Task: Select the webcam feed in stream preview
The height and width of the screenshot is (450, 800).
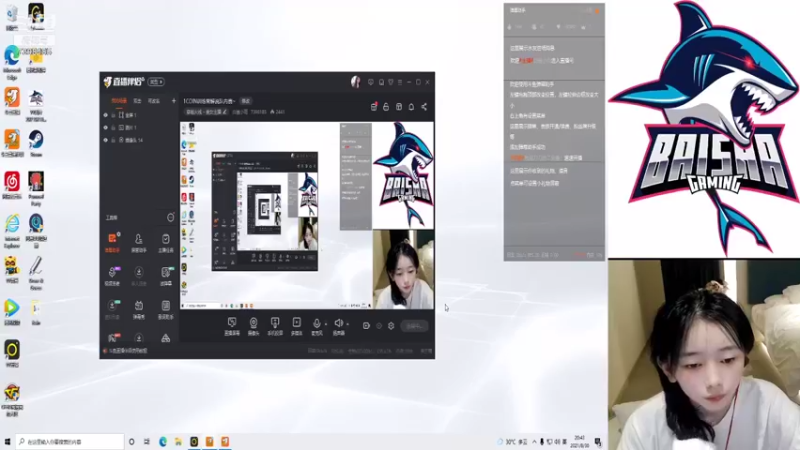Action: coord(403,269)
